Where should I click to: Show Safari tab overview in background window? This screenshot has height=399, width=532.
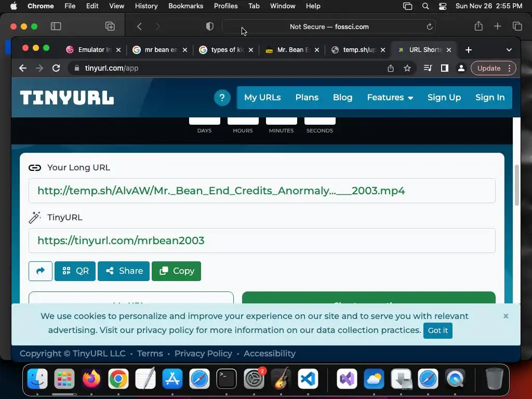517,26
